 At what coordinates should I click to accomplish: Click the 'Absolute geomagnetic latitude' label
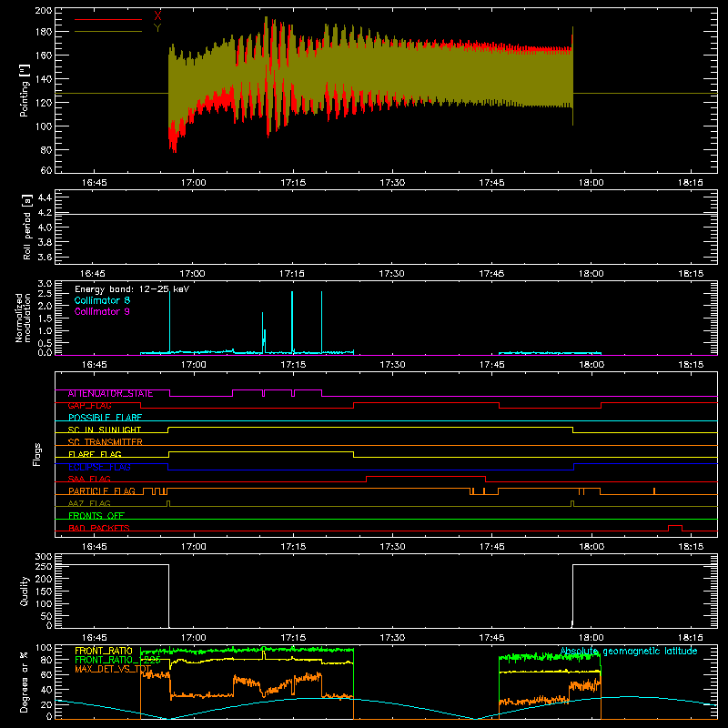(x=629, y=651)
